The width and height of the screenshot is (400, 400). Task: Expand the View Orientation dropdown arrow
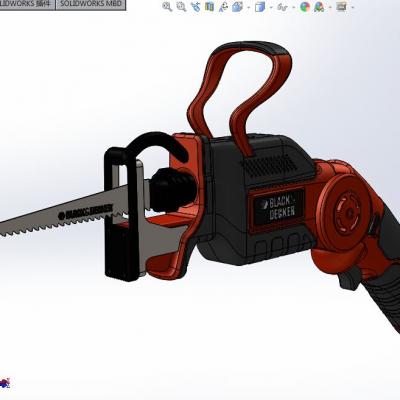tap(249, 7)
